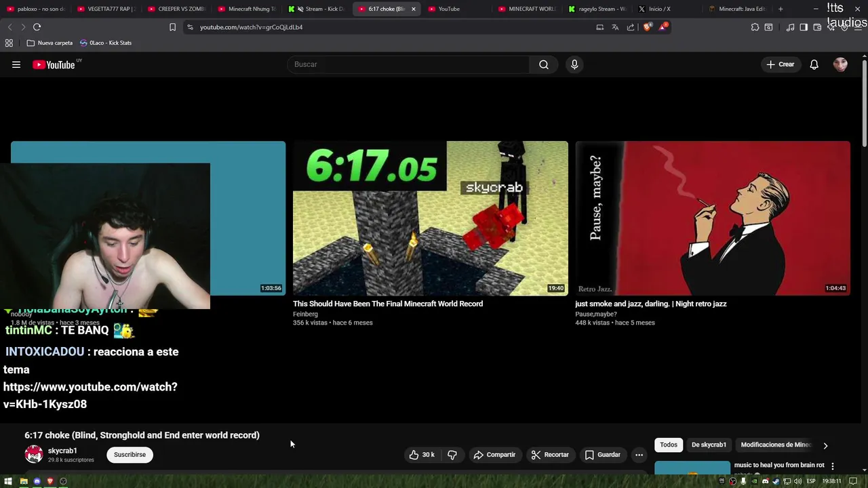
Task: Open the translate page icon
Action: [x=615, y=27]
